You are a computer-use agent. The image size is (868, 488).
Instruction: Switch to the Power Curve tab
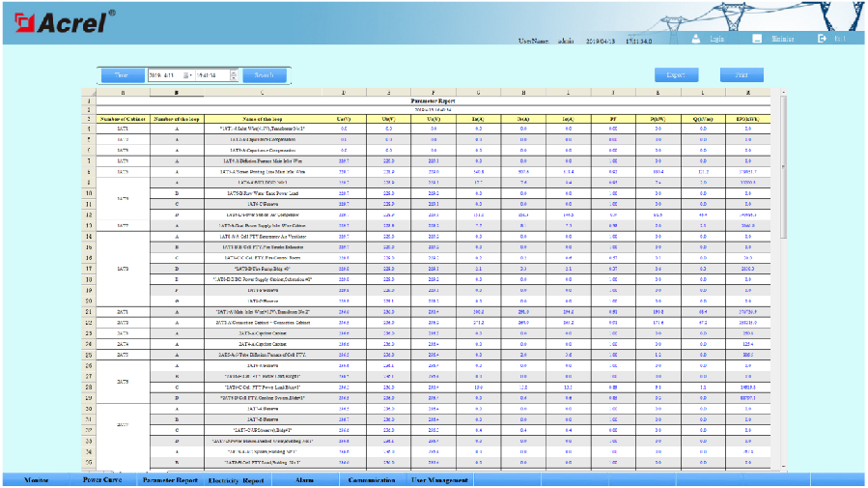click(100, 480)
